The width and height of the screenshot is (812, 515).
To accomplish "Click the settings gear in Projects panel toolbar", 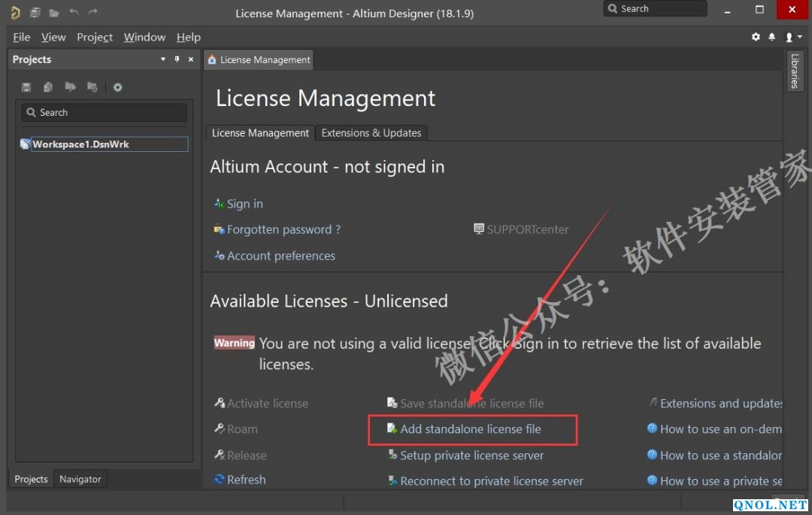I will point(118,87).
